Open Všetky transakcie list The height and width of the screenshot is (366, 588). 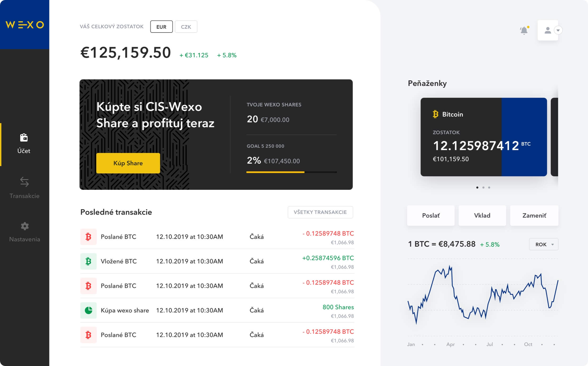[320, 212]
